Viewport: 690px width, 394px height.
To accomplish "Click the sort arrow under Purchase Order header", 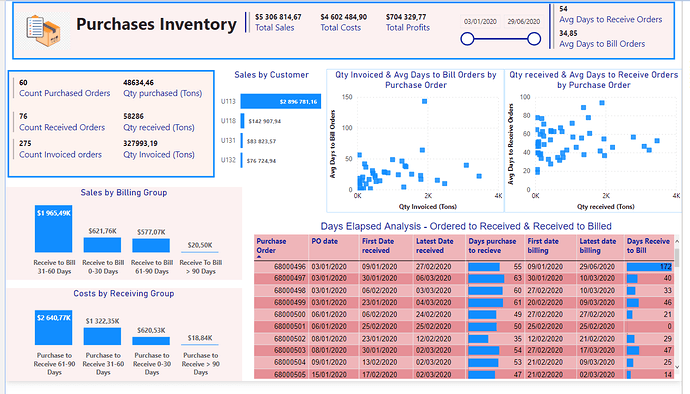I will click(x=259, y=257).
